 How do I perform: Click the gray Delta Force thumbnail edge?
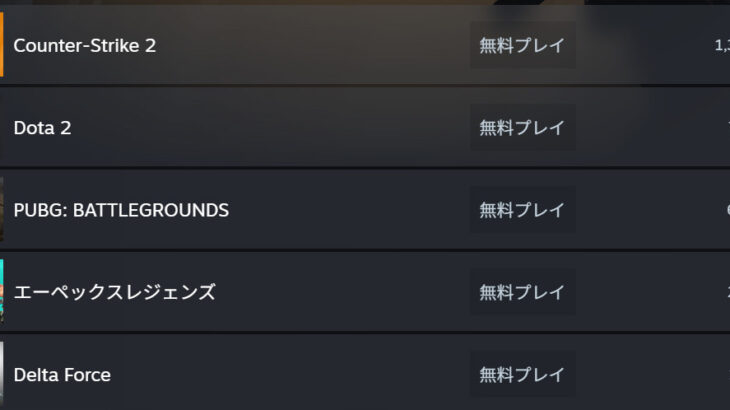pyautogui.click(x=1, y=374)
